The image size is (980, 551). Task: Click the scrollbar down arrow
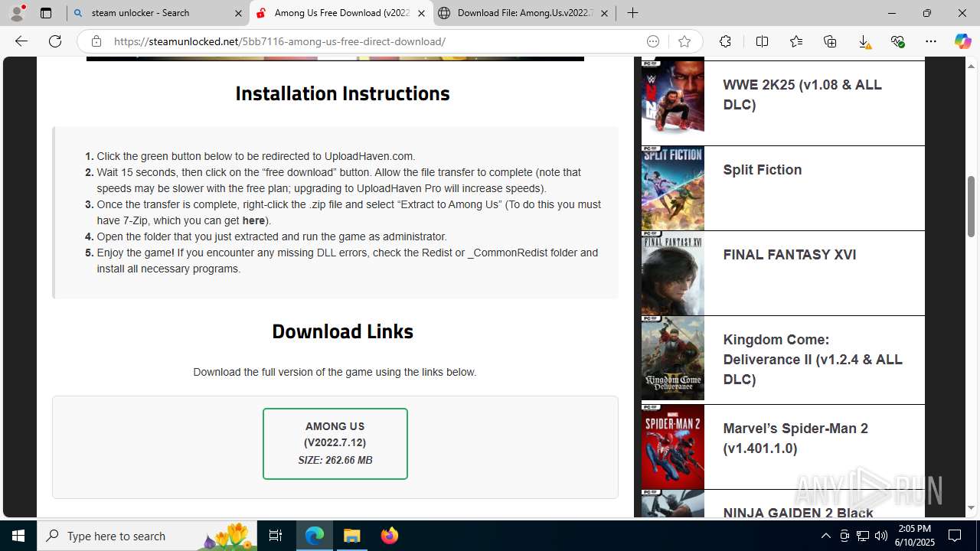[972, 507]
